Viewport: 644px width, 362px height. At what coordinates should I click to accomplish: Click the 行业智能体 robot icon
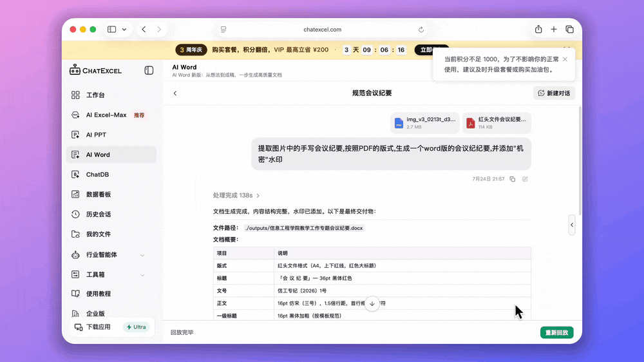75,255
